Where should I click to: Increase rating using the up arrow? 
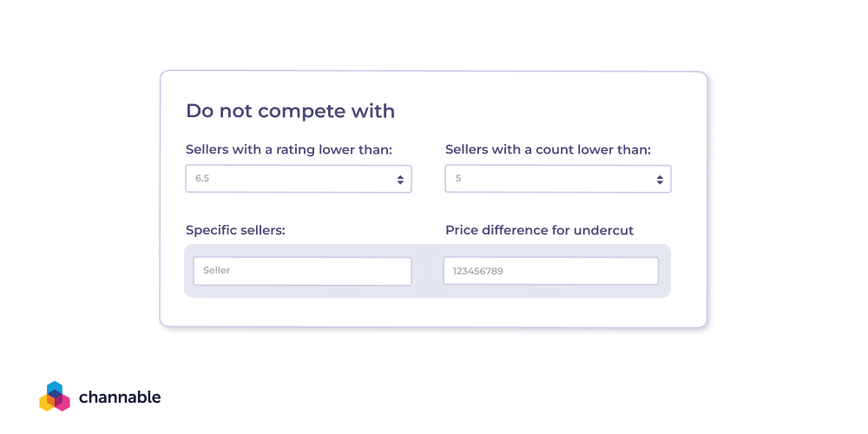point(400,176)
